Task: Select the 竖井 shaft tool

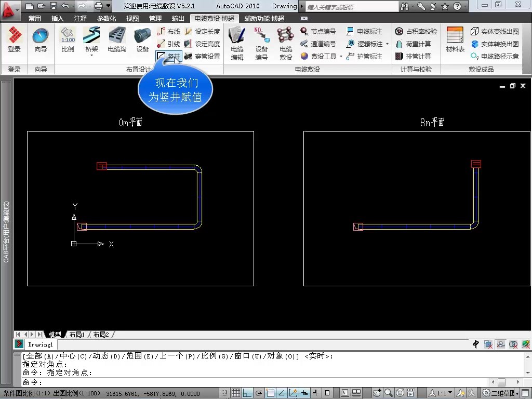Action: (x=169, y=56)
